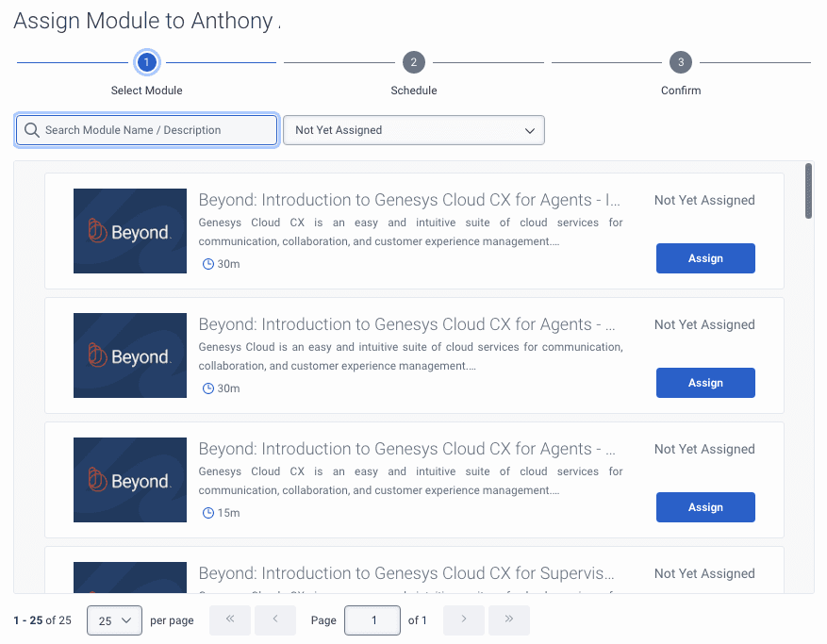Click the next page arrow button
Viewport: 827px width, 644px height.
(x=463, y=619)
